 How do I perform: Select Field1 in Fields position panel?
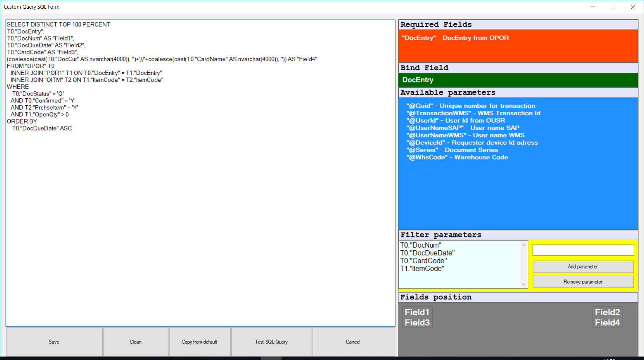(x=417, y=312)
